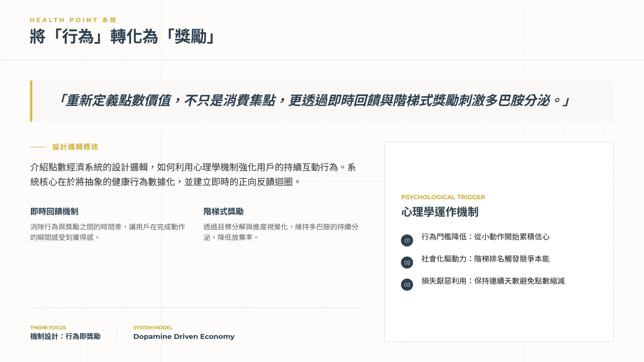The image size is (644, 362).
Task: Click the 心理學運作機制 card heading
Action: point(440,212)
